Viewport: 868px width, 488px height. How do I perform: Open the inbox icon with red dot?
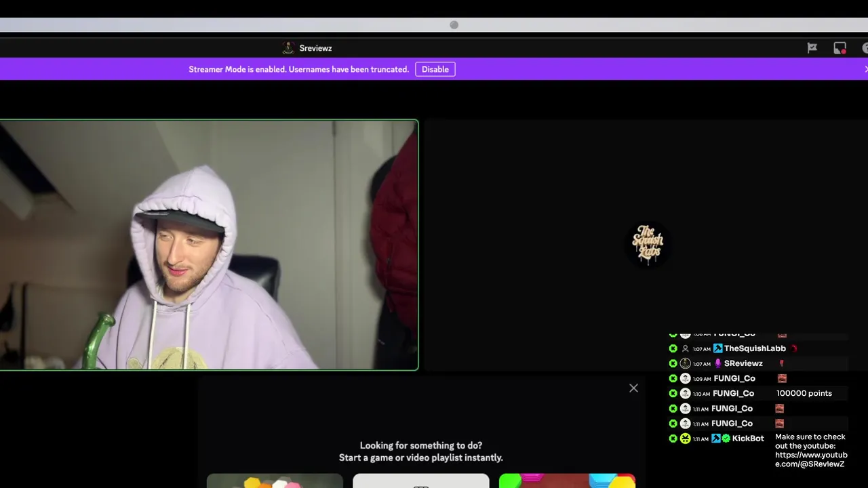[840, 48]
